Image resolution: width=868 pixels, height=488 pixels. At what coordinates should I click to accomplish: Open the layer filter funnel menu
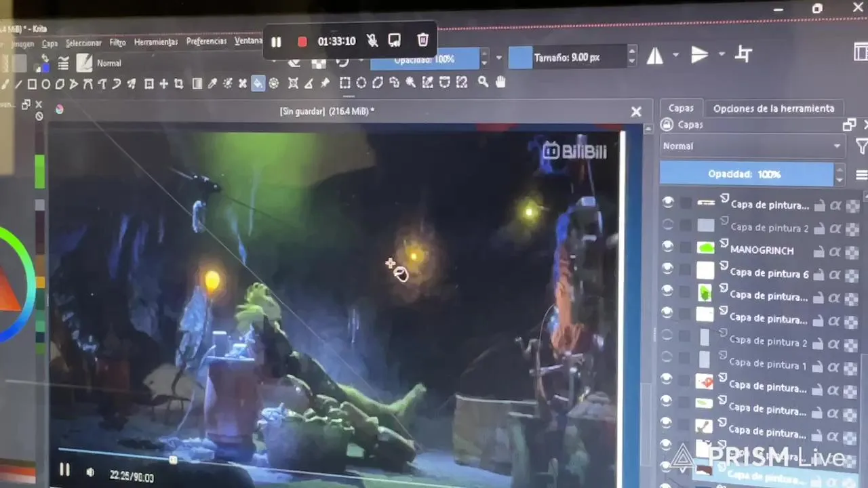[861, 146]
